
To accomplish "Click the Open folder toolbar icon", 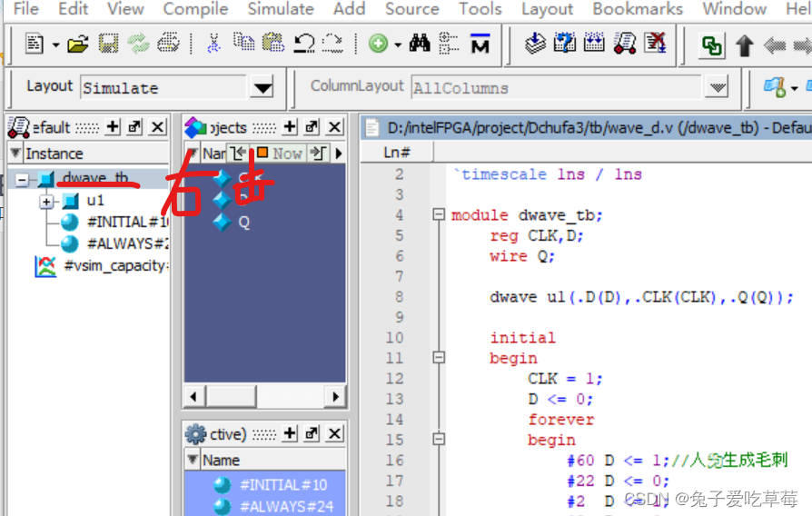I will coord(78,44).
